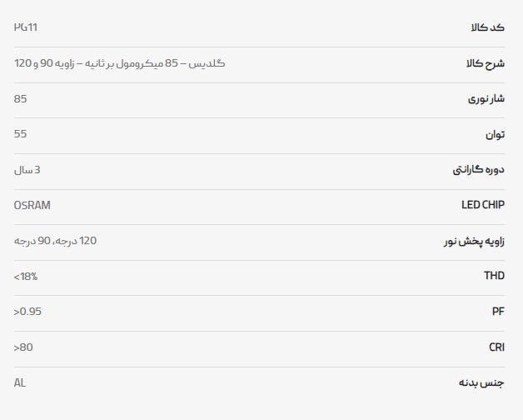
Task: Click the THD label
Action: (495, 276)
